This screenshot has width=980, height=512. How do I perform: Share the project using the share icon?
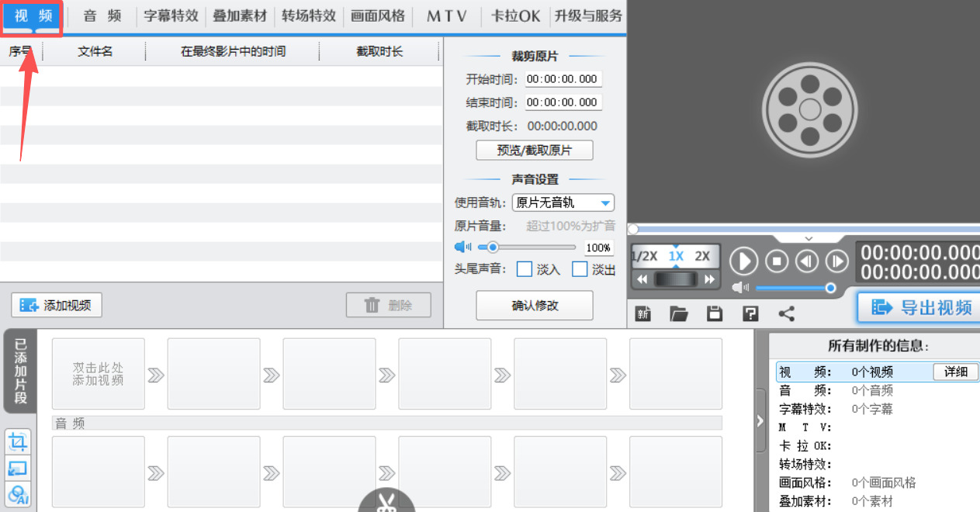[x=786, y=313]
